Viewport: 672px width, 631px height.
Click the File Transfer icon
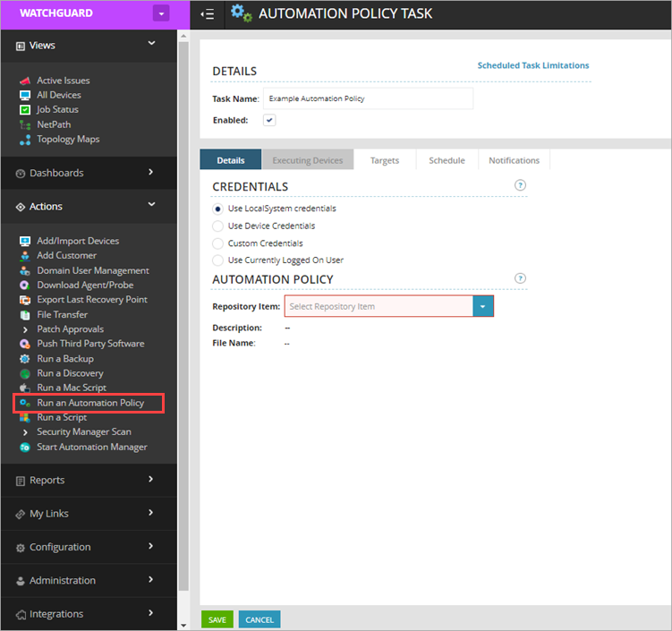[x=25, y=315]
